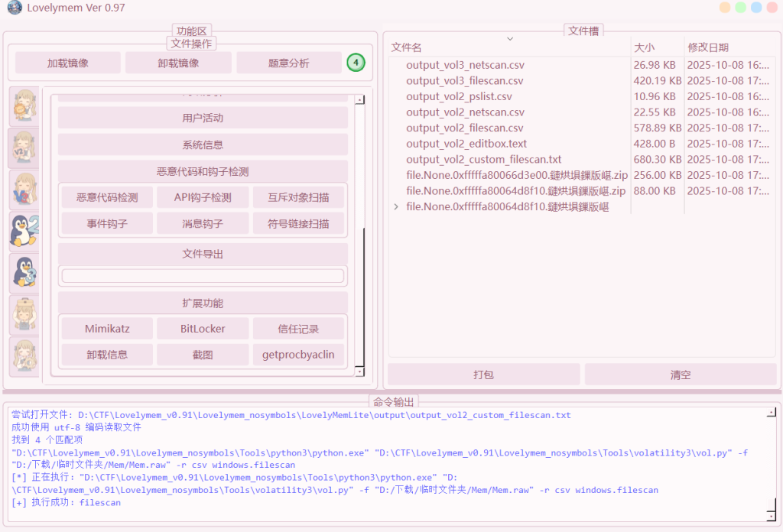Click the green circle in title bar
Viewport: 783px width, 532px height.
click(x=740, y=8)
